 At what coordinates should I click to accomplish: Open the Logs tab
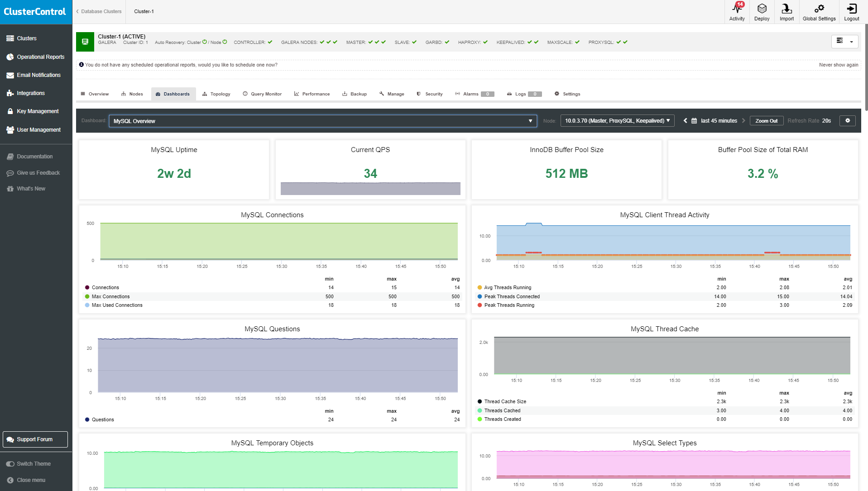[x=524, y=94]
